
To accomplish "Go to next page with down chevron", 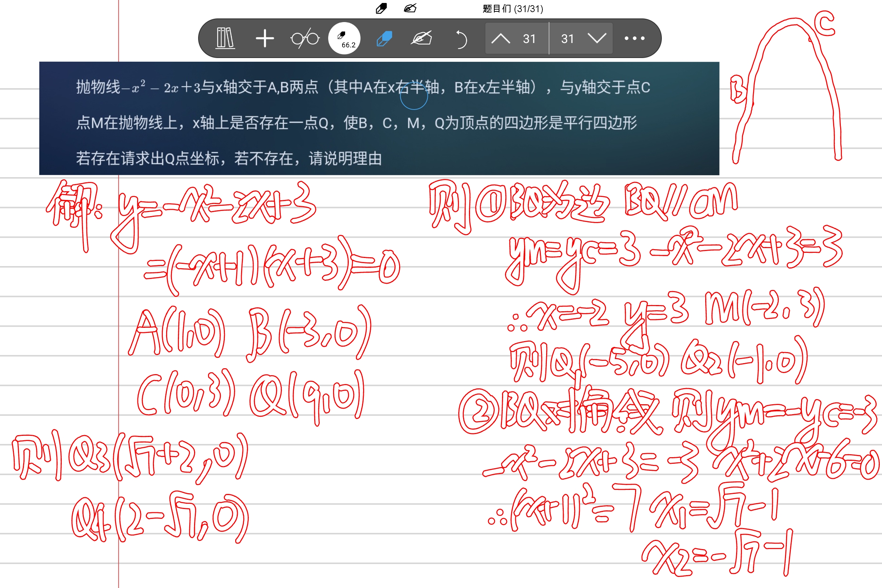I will tap(596, 38).
